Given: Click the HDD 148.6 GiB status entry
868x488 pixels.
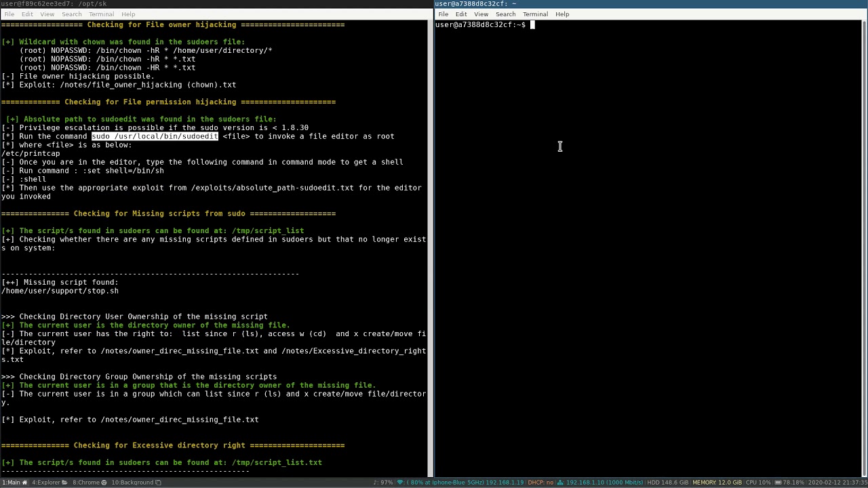Looking at the screenshot, I should (668, 483).
